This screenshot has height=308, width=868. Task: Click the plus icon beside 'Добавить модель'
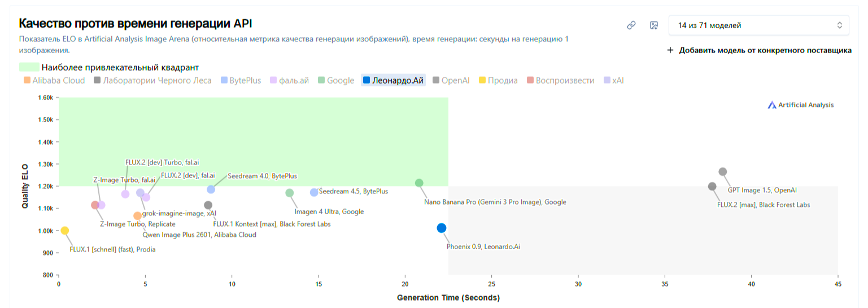pos(670,50)
